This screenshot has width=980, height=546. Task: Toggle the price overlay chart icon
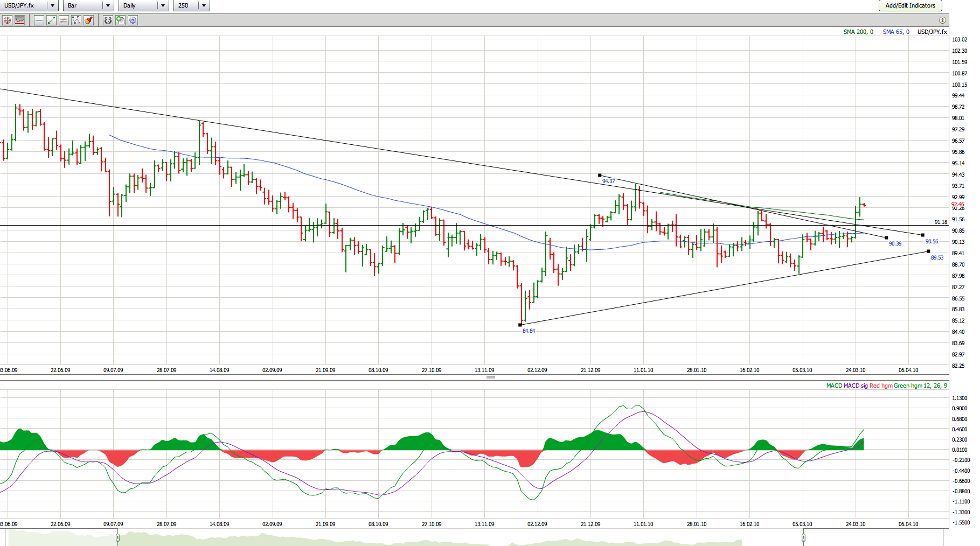click(x=20, y=20)
